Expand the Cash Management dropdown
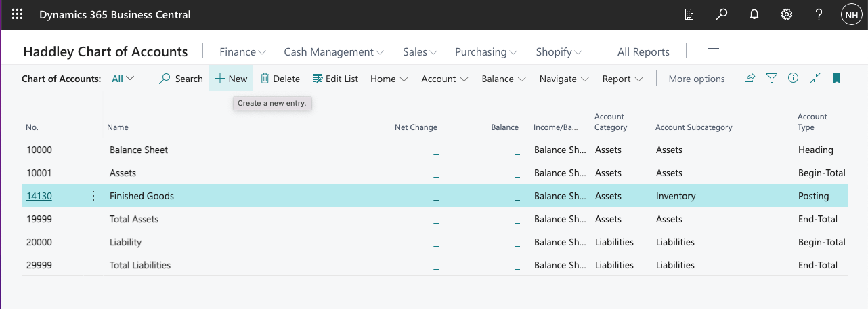This screenshot has width=868, height=309. tap(334, 52)
